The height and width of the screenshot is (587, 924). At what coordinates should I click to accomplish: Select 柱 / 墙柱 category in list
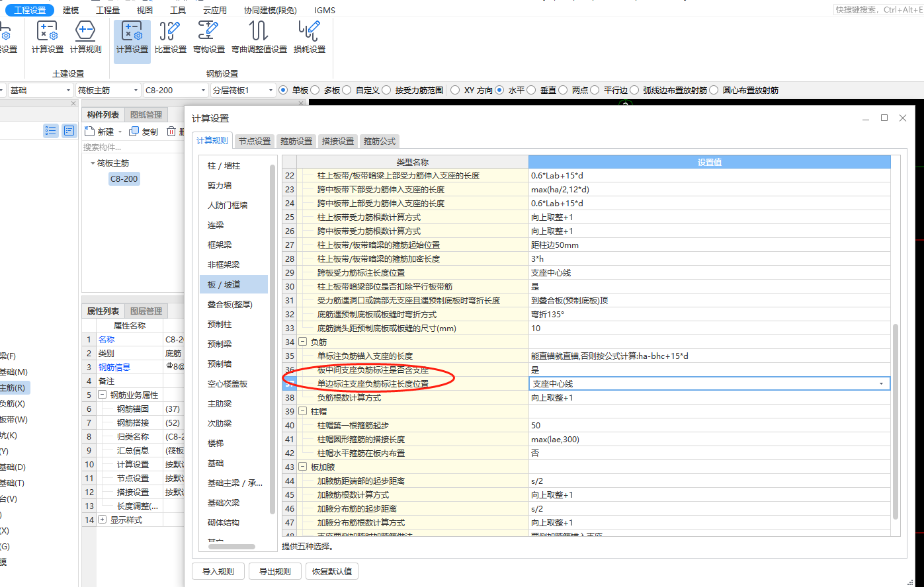[233, 166]
